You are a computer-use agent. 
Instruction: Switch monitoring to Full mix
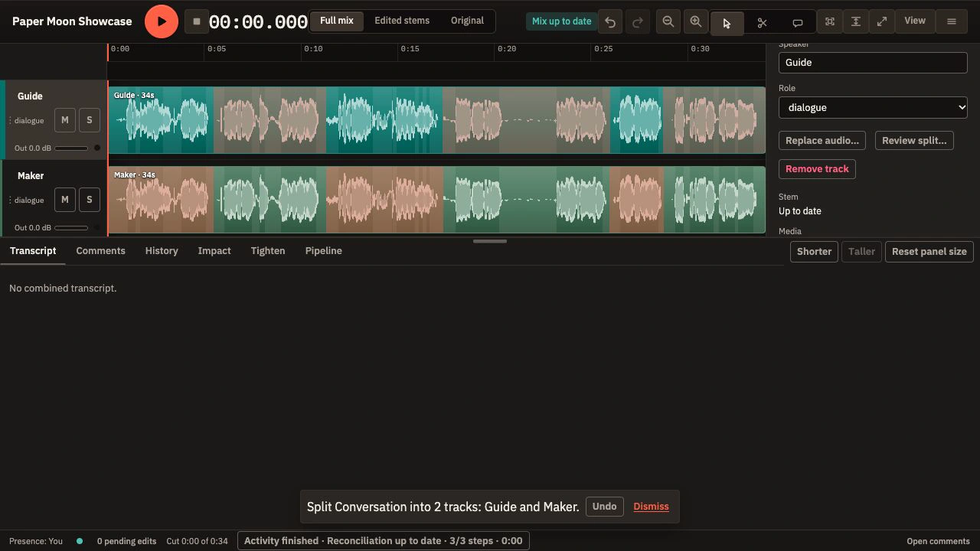337,21
